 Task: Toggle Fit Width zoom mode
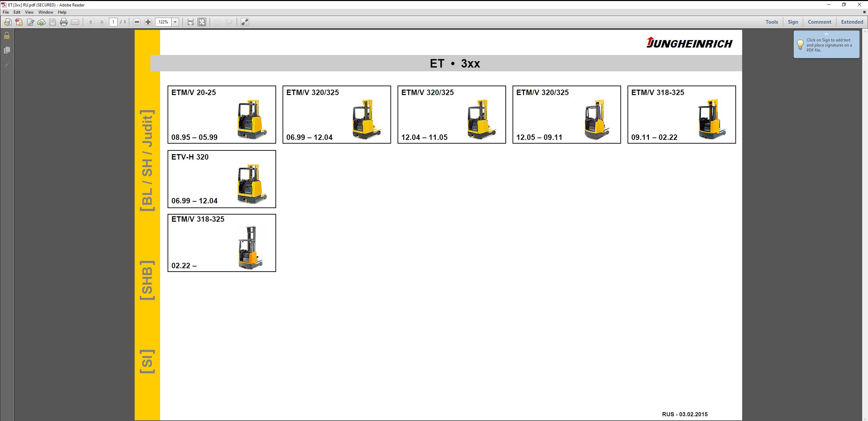click(190, 22)
